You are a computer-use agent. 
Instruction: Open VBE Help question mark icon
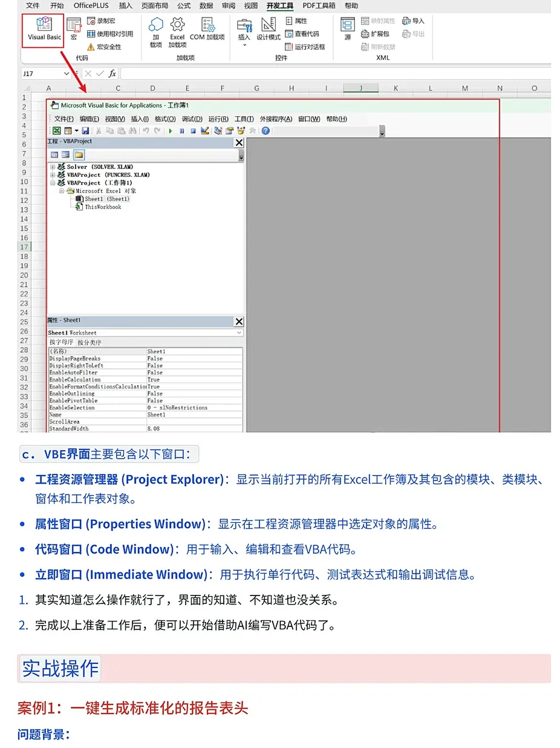pyautogui.click(x=265, y=131)
